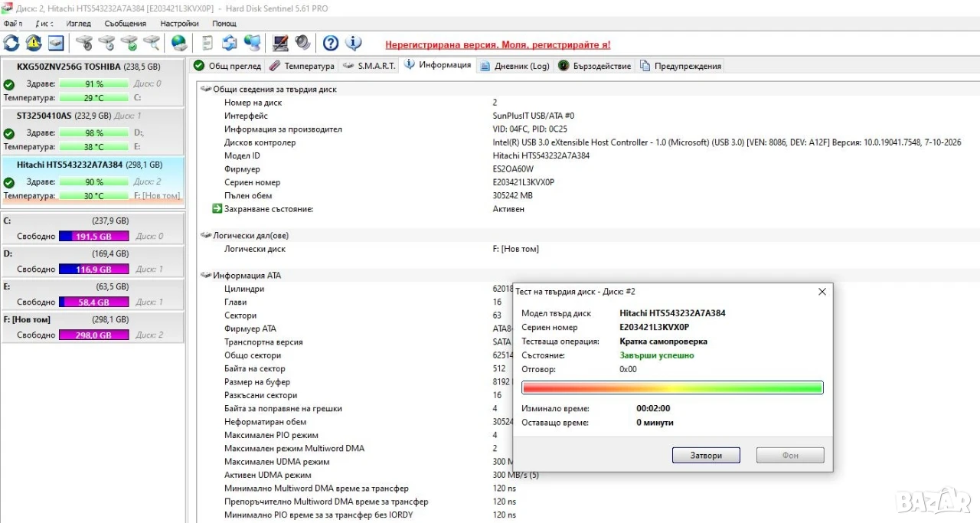The width and height of the screenshot is (980, 523).
Task: Click the disk-with-gear toolbar icon
Action: coord(84,43)
